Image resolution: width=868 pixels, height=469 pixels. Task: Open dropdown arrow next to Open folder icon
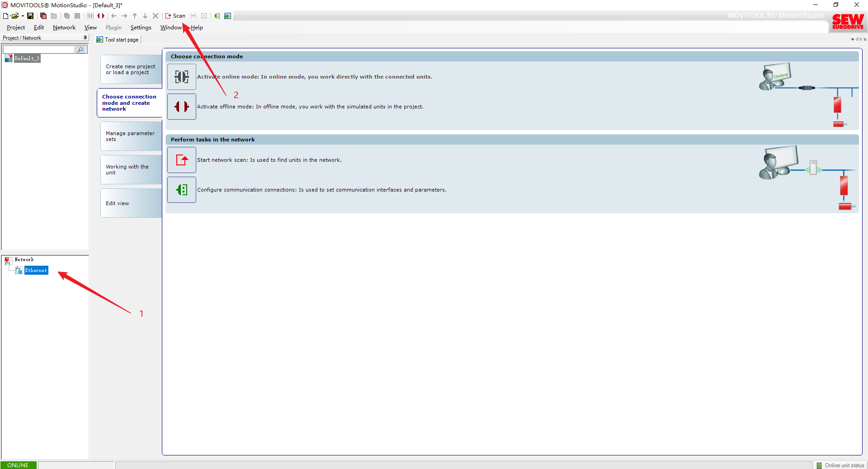click(23, 16)
